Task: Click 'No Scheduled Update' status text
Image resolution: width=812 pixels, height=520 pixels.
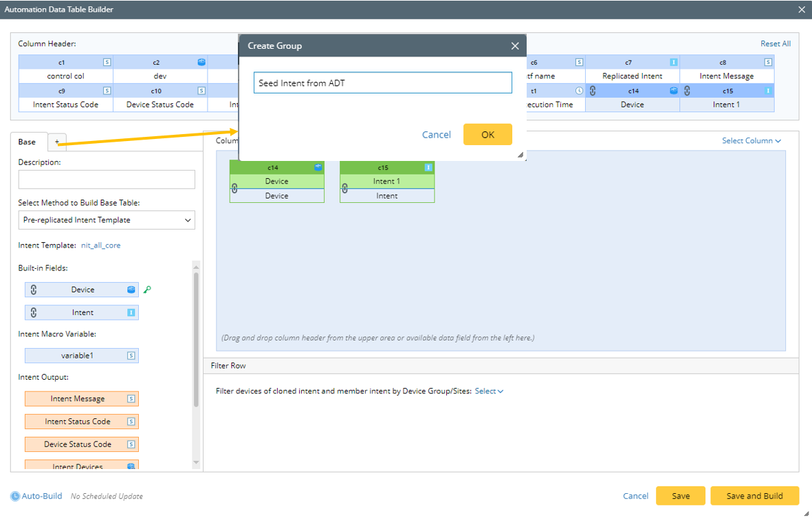Action: [x=107, y=496]
